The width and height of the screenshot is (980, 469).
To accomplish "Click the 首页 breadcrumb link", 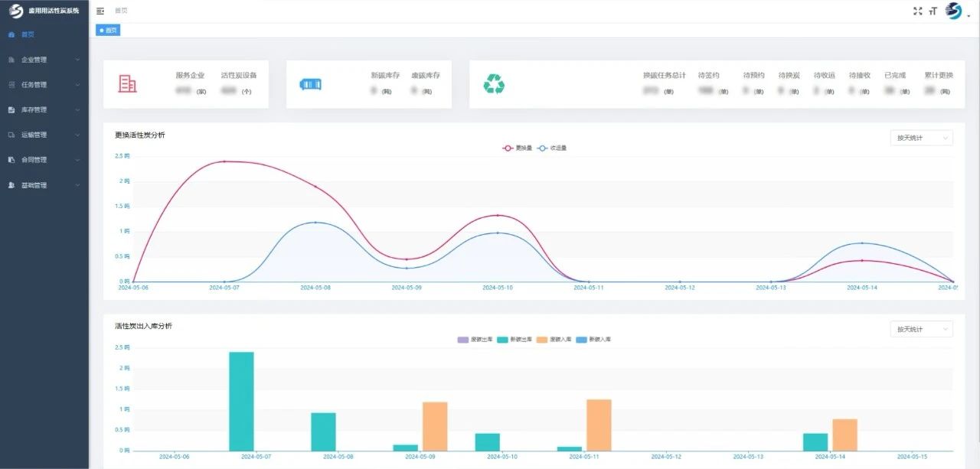I will (121, 11).
